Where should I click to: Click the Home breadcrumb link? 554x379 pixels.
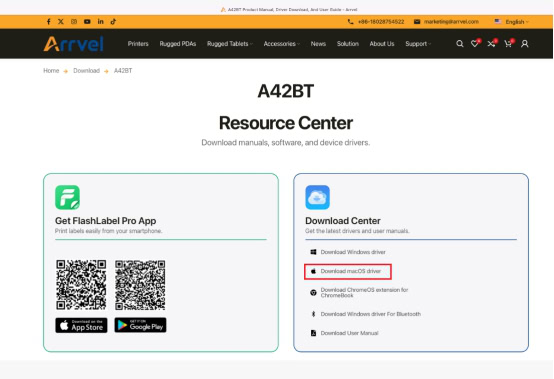click(51, 71)
